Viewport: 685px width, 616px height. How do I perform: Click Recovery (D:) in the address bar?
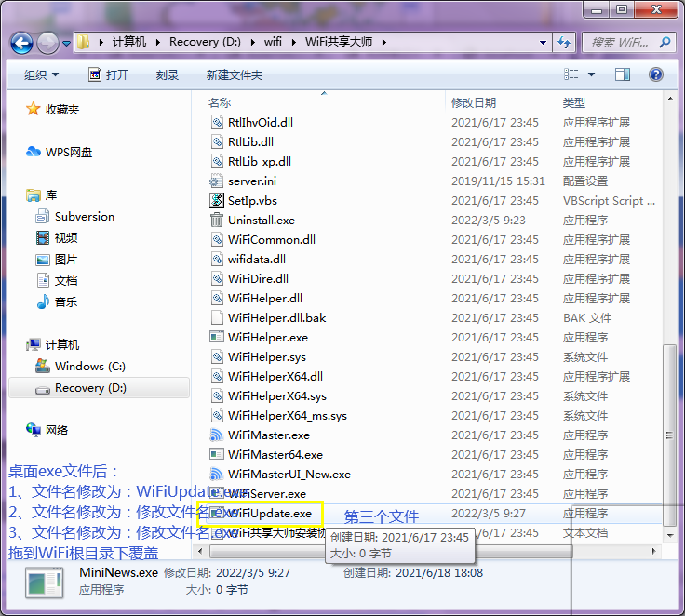[x=205, y=42]
